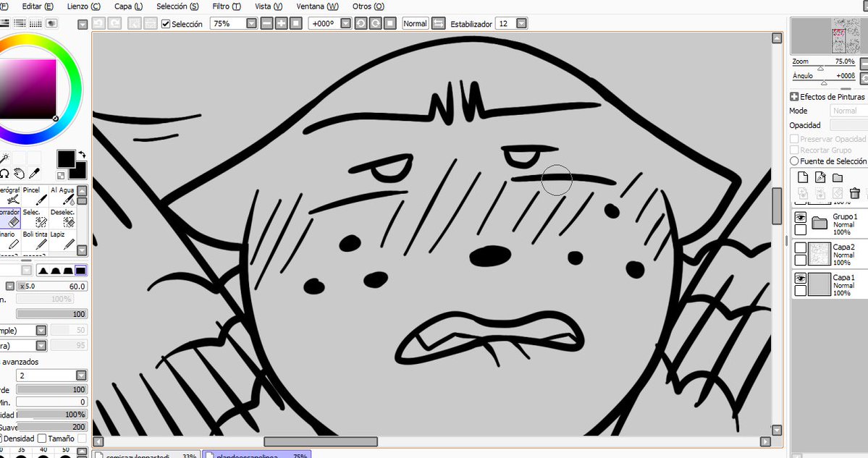This screenshot has width=868, height=458.
Task: Adjust the navigator Ángulo slider
Action: (x=824, y=82)
